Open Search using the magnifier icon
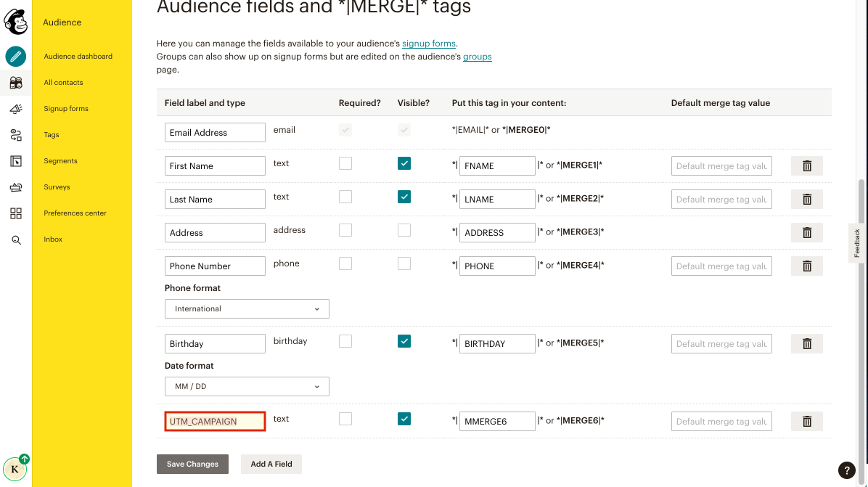Viewport: 868px width, 487px height. [x=16, y=239]
